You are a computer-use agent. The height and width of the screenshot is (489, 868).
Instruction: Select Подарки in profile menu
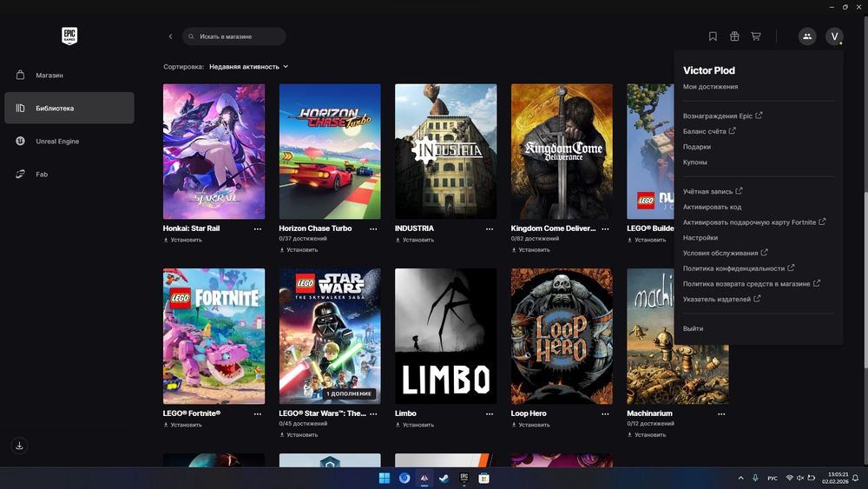[697, 147]
